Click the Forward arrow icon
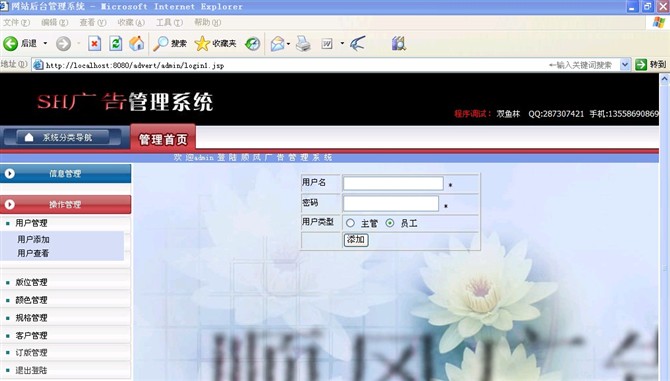This screenshot has width=670, height=381. (63, 43)
